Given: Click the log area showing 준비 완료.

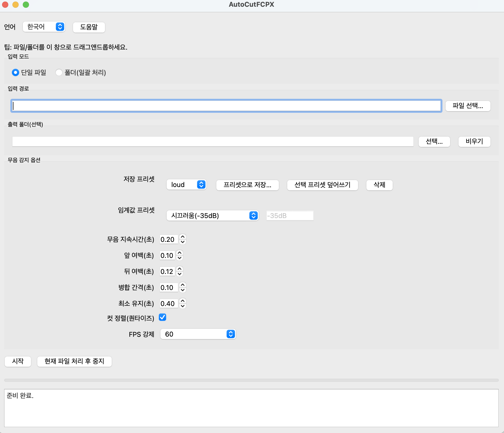Looking at the screenshot, I should click(251, 408).
